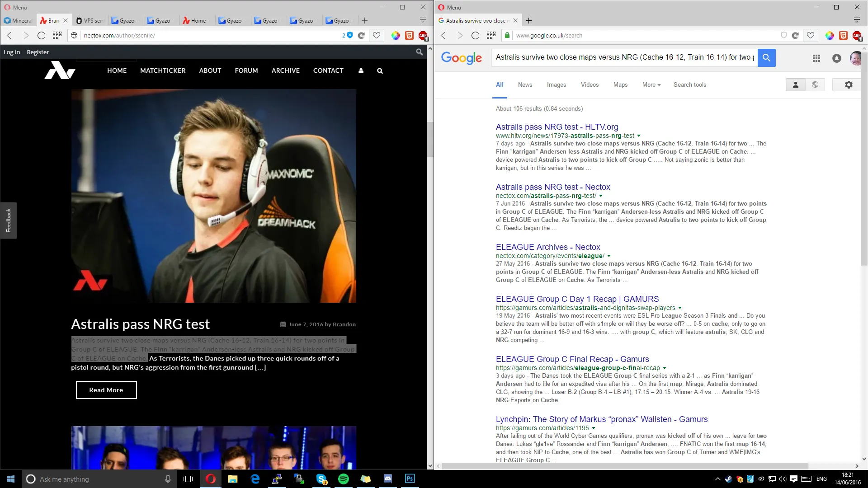Open the Google account avatar

(x=855, y=58)
